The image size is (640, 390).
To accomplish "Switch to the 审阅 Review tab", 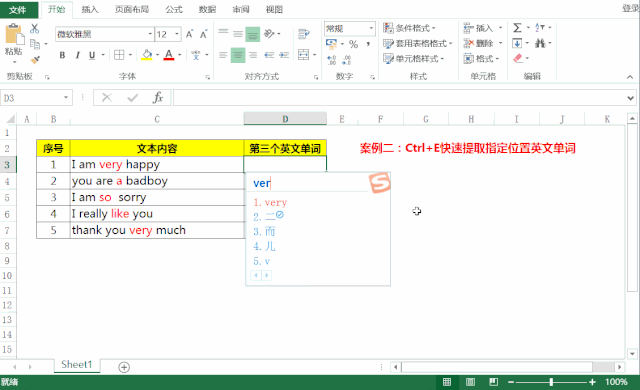I will click(241, 9).
